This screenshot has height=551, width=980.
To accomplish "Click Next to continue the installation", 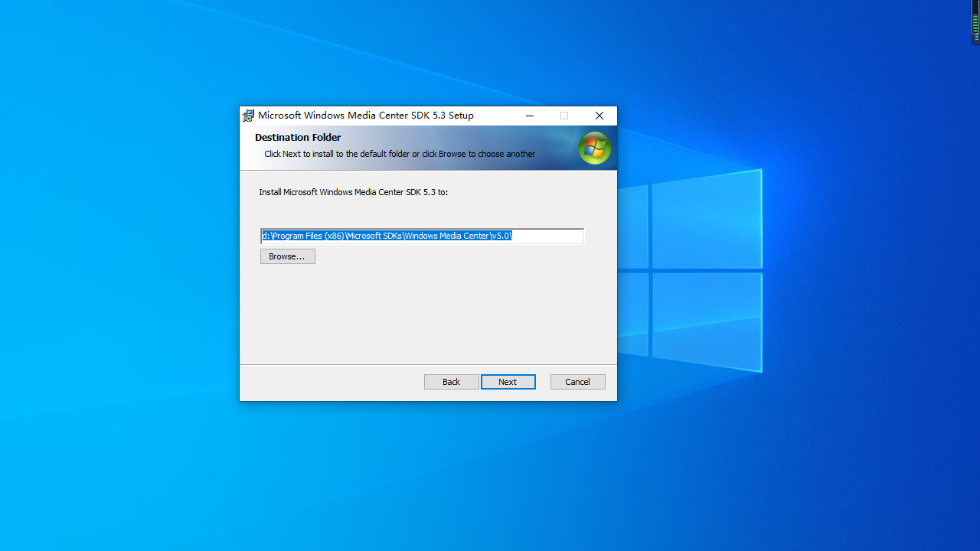I will (508, 381).
